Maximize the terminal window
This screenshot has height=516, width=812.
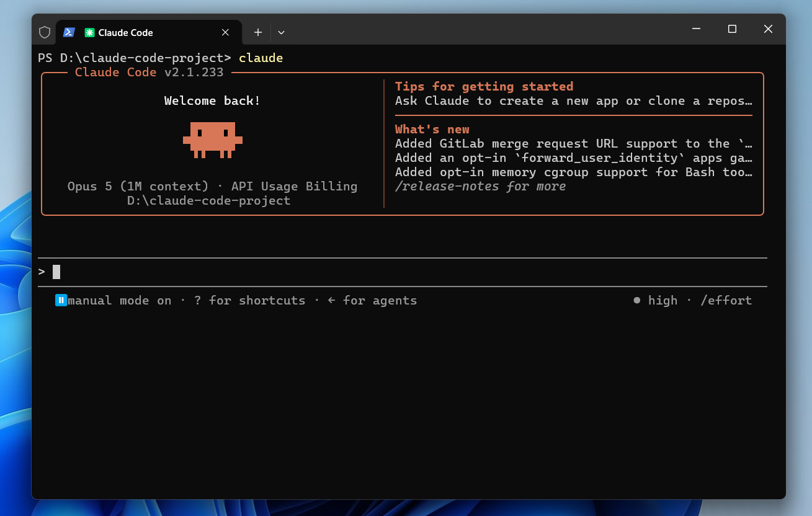pyautogui.click(x=732, y=29)
